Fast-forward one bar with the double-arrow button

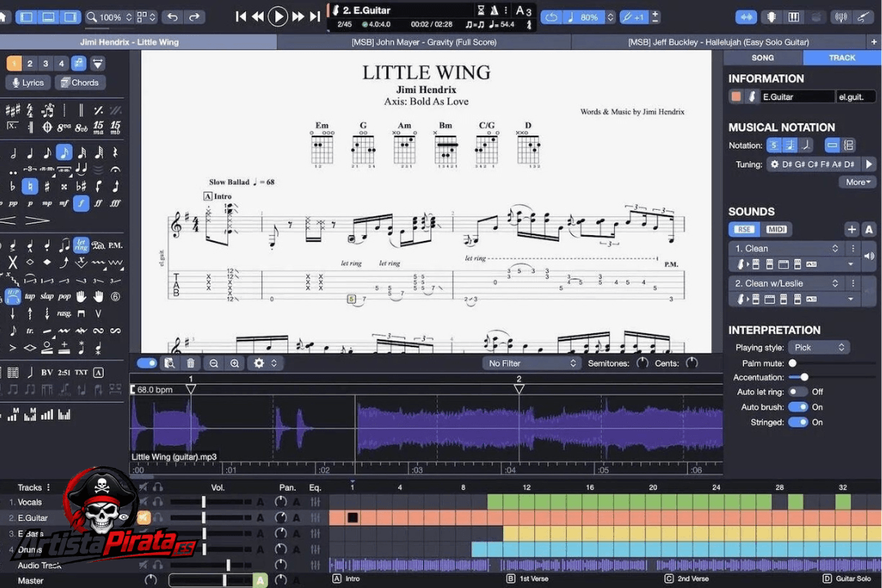point(298,17)
